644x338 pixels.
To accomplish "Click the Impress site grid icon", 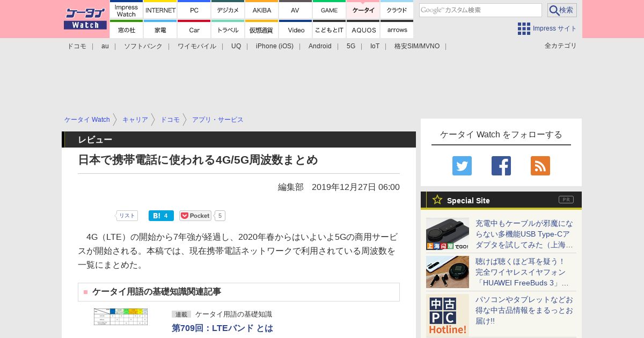I will click(x=524, y=28).
